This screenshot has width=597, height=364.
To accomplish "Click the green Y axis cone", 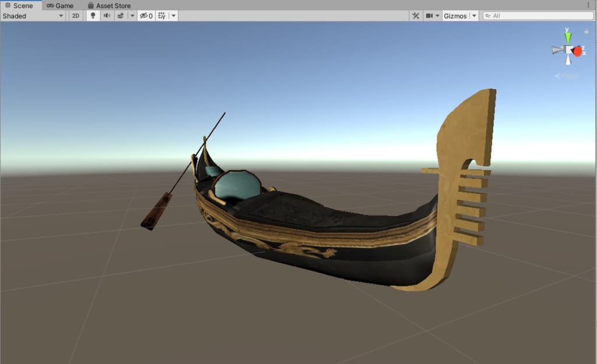I will coord(568,37).
